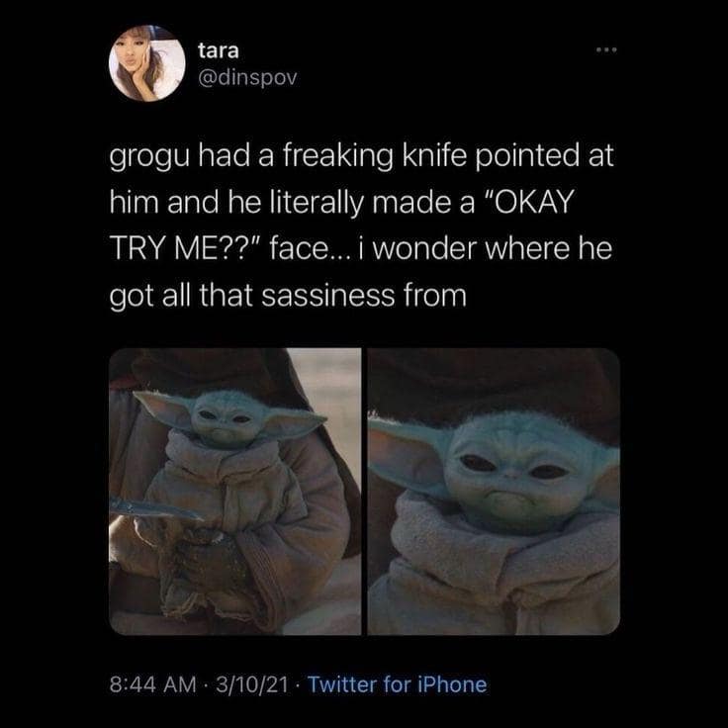This screenshot has height=728, width=728.
Task: Open the left Grogu photo with knife
Action: 235,492
